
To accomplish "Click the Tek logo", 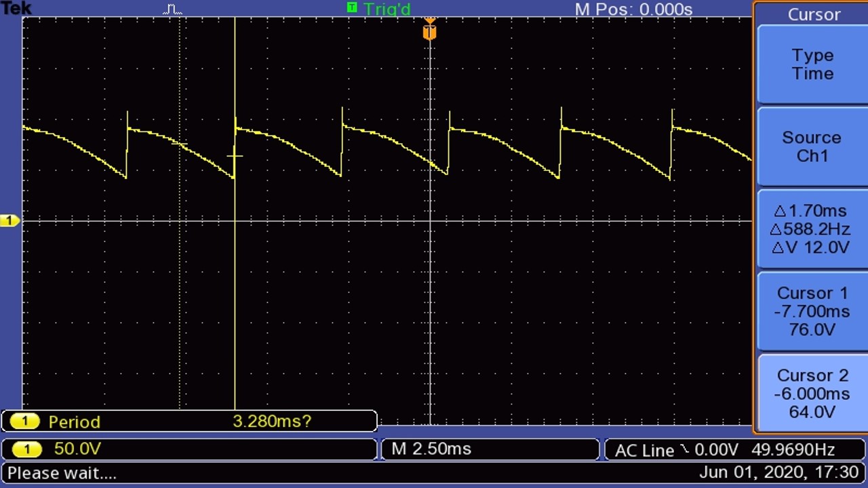I will (15, 8).
